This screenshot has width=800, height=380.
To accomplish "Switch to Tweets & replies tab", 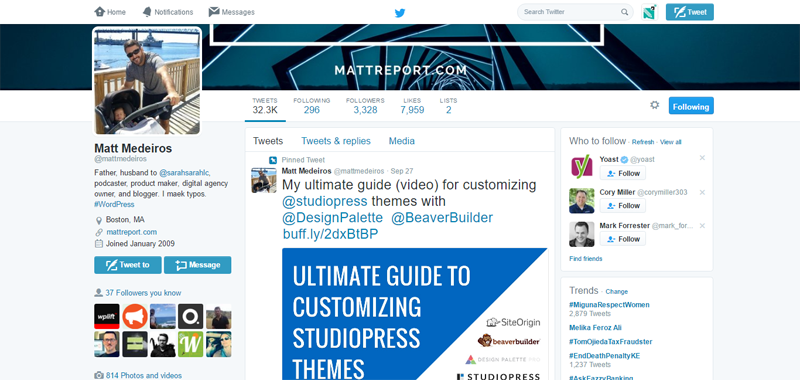I will pyautogui.click(x=336, y=141).
